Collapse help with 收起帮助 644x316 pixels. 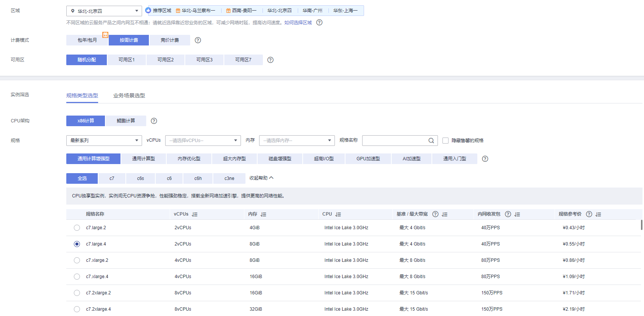pos(261,178)
